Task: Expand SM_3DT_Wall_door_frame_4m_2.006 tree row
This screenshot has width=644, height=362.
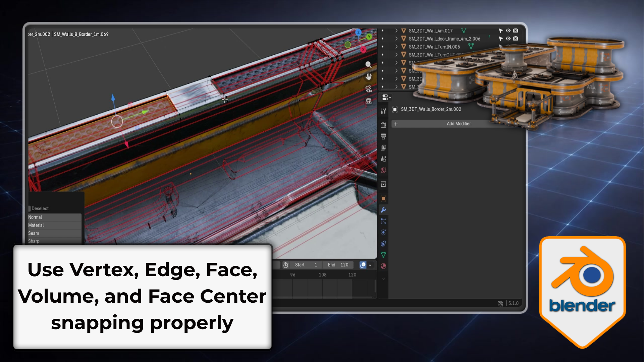Action: [396, 39]
